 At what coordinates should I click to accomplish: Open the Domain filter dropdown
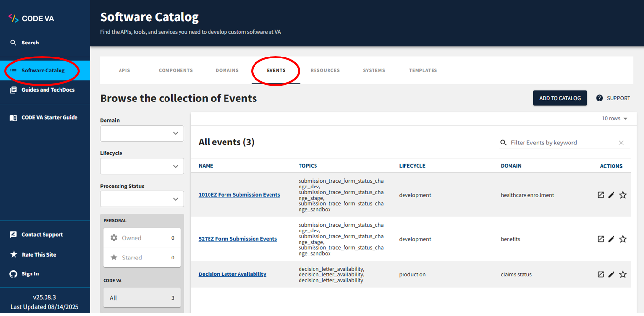[x=142, y=133]
